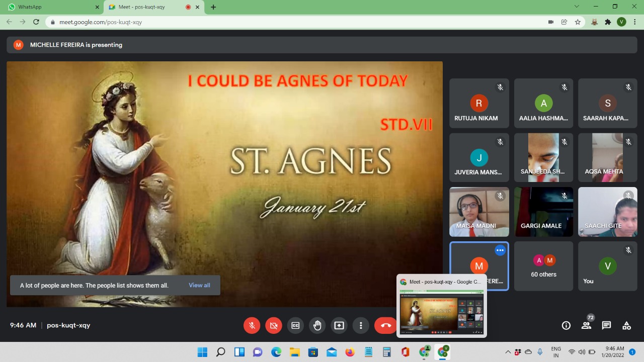Image resolution: width=644 pixels, height=362 pixels.
Task: Select AALIA HASHMA's participant tile
Action: (543, 103)
